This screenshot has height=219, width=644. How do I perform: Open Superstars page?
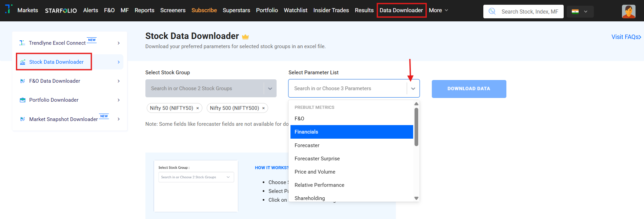click(x=236, y=10)
